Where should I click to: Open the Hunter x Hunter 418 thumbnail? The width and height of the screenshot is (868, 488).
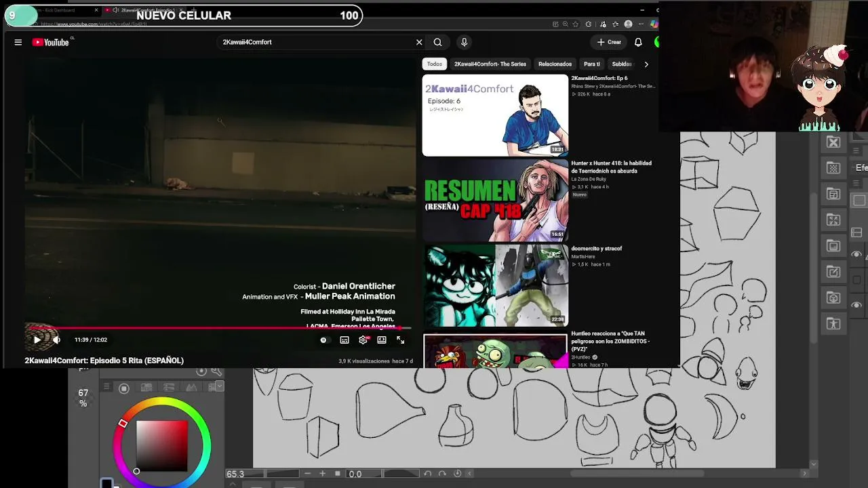coord(495,201)
